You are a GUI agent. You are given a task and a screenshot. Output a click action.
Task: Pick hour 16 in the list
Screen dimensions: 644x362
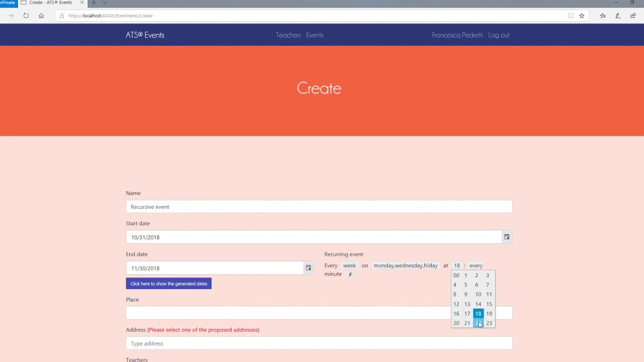[456, 314]
